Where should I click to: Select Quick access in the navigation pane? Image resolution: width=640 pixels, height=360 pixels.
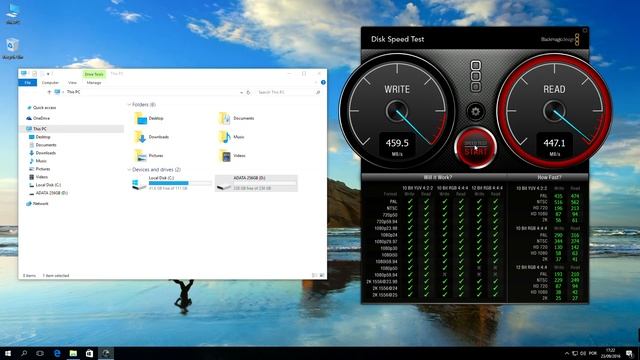[x=44, y=108]
